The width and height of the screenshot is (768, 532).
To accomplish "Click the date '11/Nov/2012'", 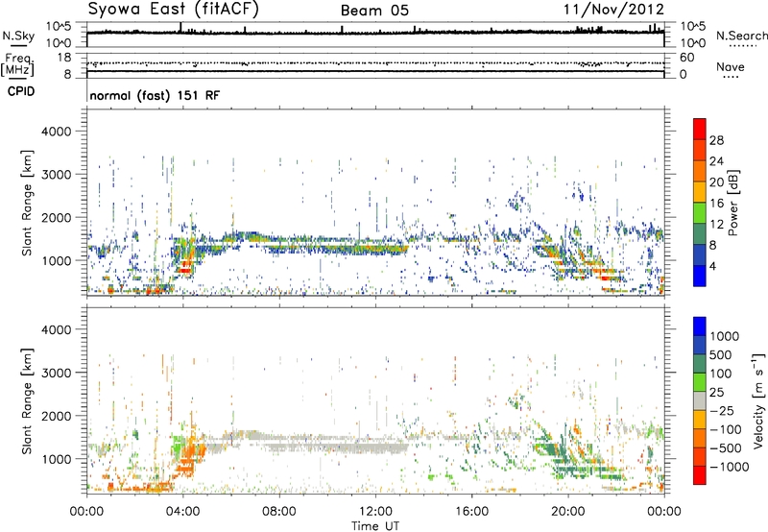I will [613, 10].
